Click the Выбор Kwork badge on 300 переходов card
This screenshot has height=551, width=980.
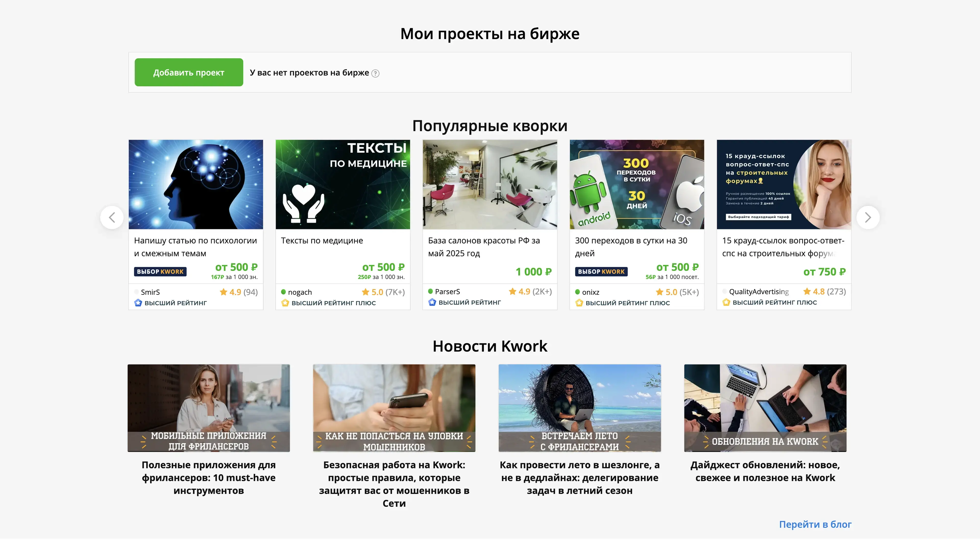click(x=601, y=271)
